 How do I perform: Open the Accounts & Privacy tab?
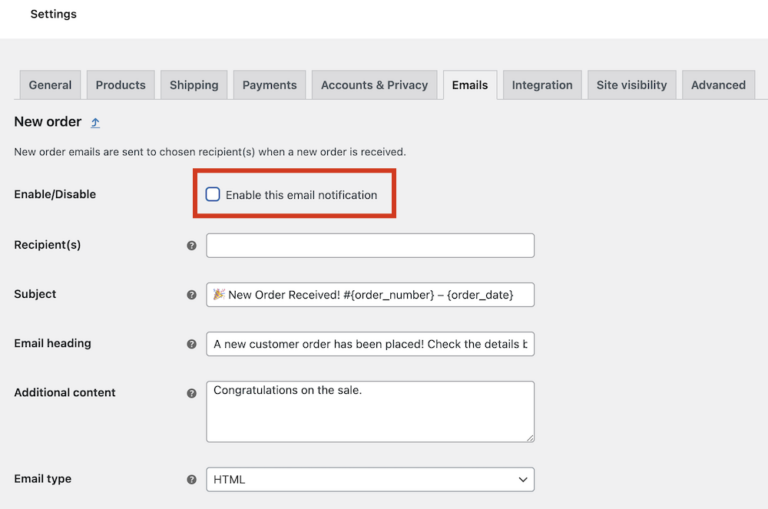pyautogui.click(x=374, y=85)
